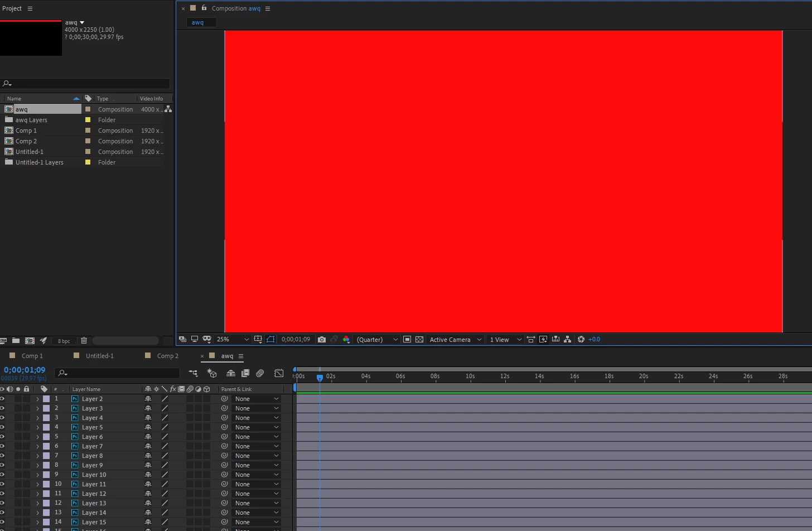This screenshot has width=812, height=531.
Task: Hide Layer 4 with its eye toggle
Action: pos(2,418)
